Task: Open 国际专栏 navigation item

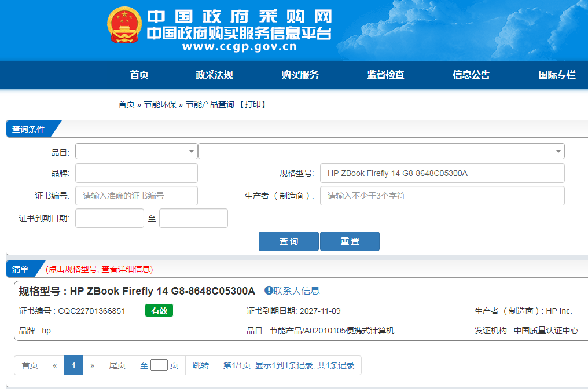Action: pos(557,75)
